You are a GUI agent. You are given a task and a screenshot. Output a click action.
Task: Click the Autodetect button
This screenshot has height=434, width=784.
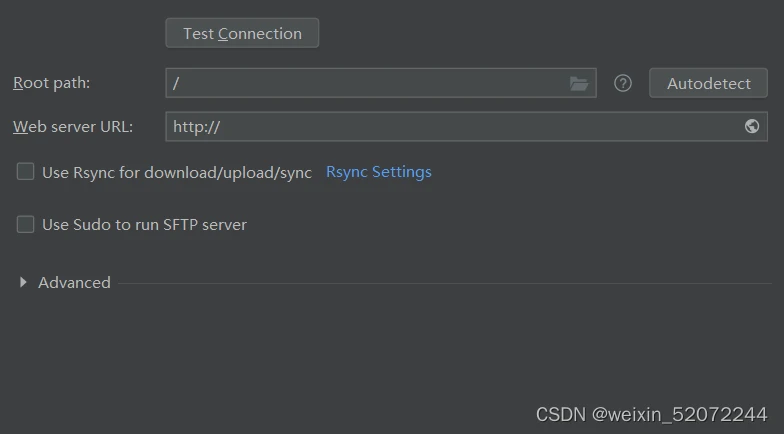coord(708,83)
